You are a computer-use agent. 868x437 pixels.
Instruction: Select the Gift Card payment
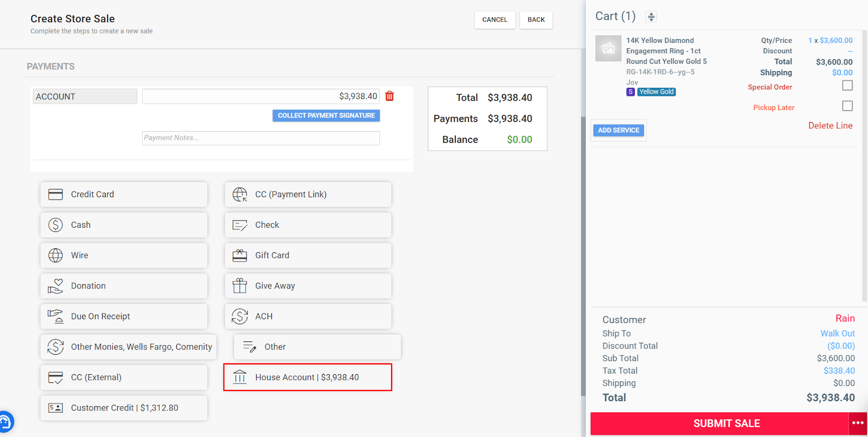308,255
